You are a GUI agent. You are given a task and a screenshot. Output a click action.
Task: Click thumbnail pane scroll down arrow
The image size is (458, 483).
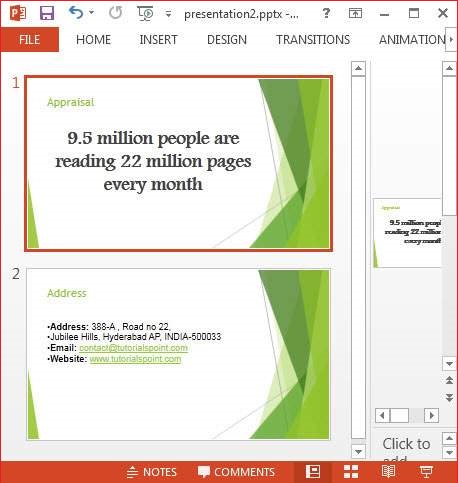pos(358,452)
